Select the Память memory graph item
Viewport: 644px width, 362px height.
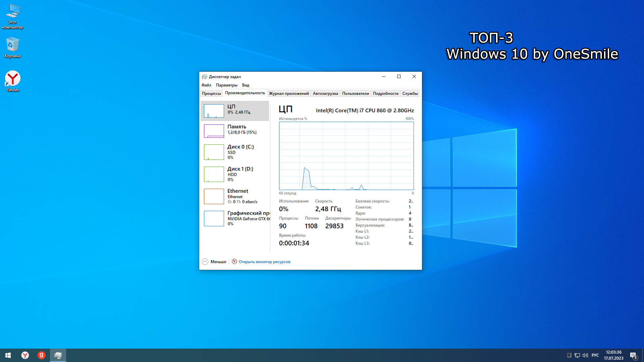[235, 131]
